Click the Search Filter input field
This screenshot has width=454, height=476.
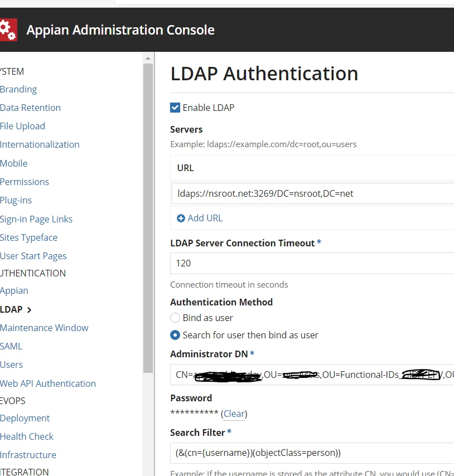[312, 453]
